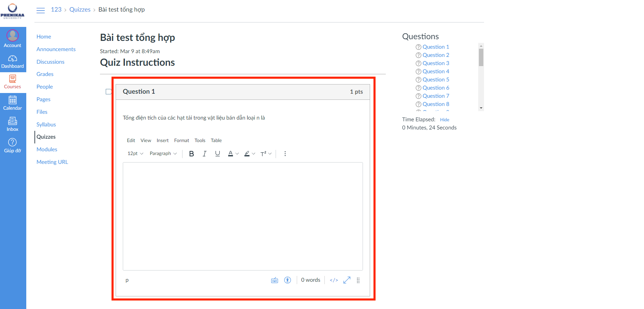Expand the superscript options dropdown
This screenshot has height=309, width=644.
coord(270,154)
